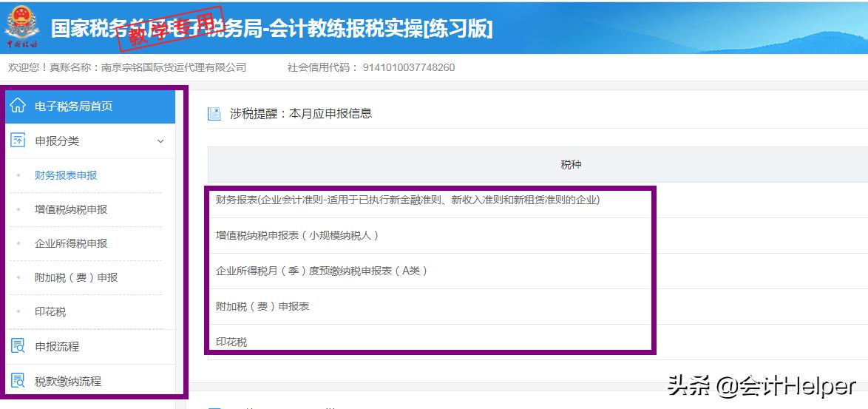
Task: Open the 申报分类 menu section
Action: pyautogui.click(x=90, y=141)
